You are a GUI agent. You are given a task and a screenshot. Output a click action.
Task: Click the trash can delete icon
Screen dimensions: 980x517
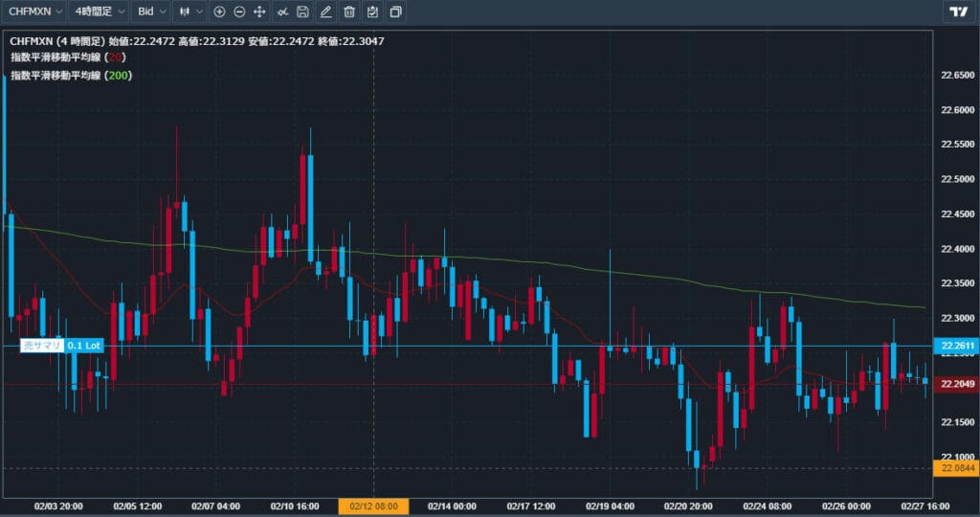pos(349,11)
